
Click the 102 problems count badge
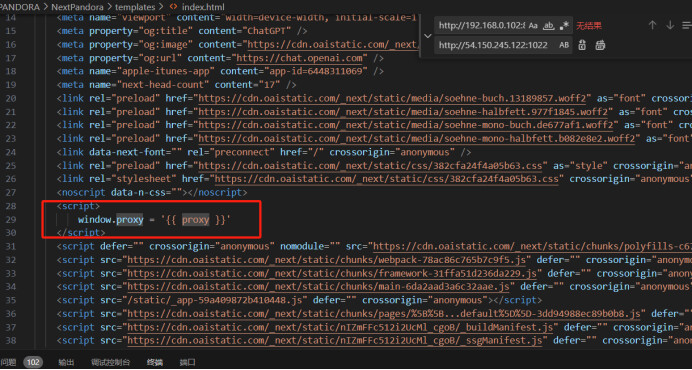(34, 362)
